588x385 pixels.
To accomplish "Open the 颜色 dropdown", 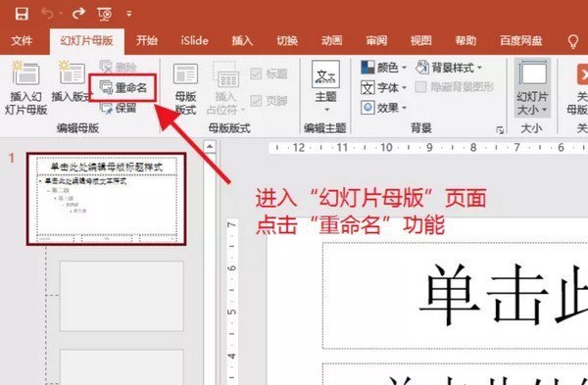I will [383, 68].
